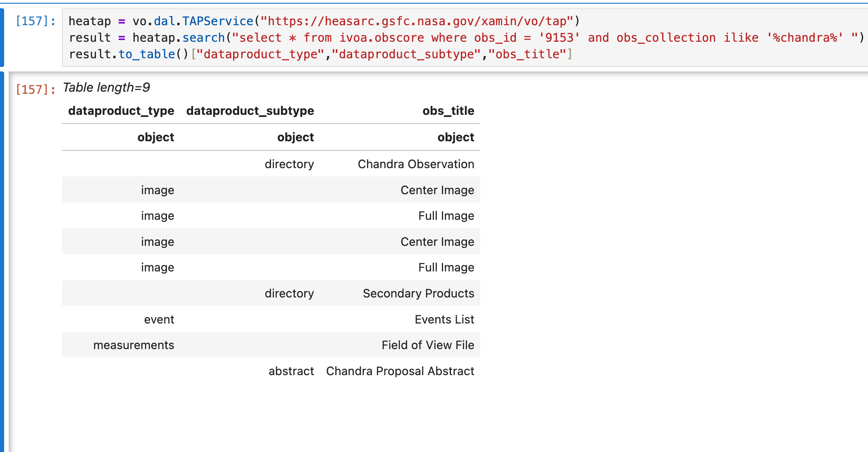This screenshot has height=452, width=868.
Task: Click the Field of View File cell
Action: (x=428, y=345)
